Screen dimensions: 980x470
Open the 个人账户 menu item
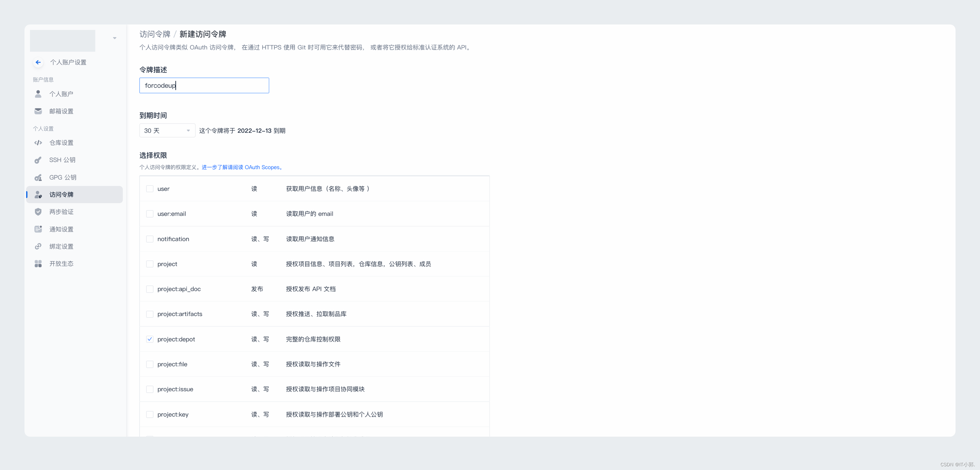[x=75, y=94]
